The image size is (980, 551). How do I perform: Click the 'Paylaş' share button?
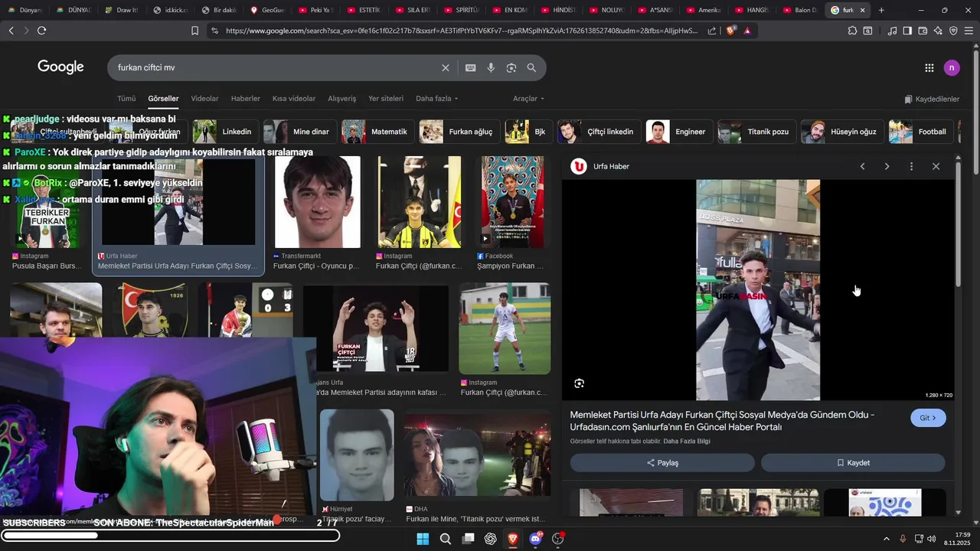pyautogui.click(x=662, y=463)
